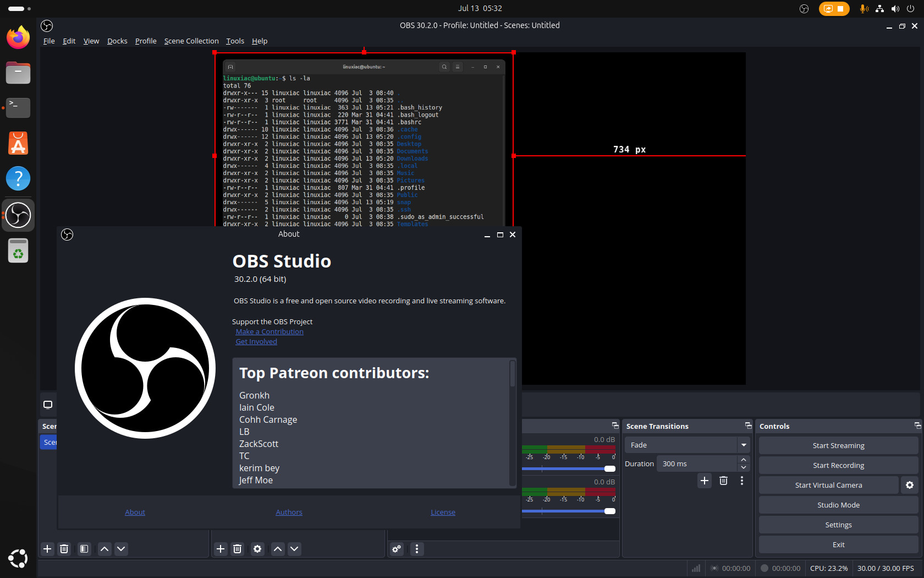Decrease transition duration with the down arrow
924x578 pixels.
(744, 467)
